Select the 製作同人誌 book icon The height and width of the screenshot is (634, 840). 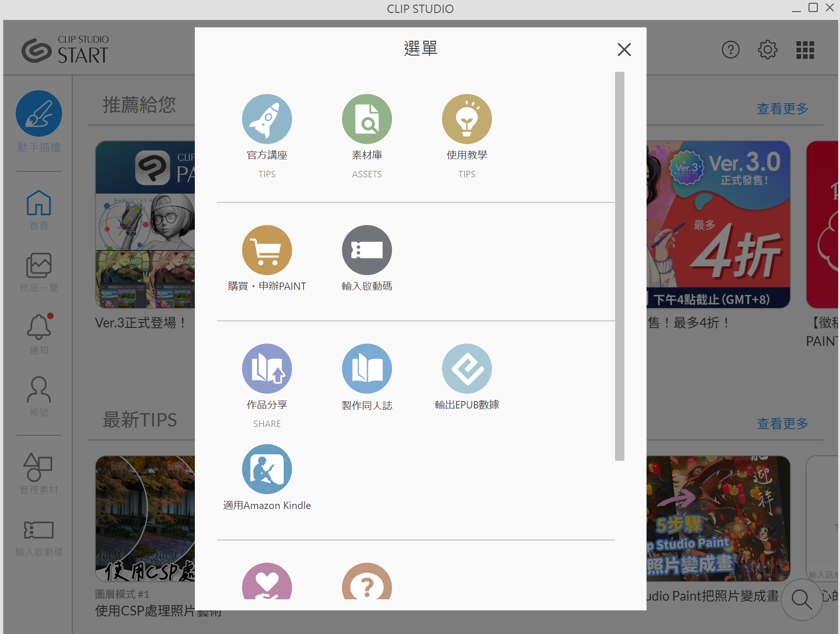[x=367, y=369]
